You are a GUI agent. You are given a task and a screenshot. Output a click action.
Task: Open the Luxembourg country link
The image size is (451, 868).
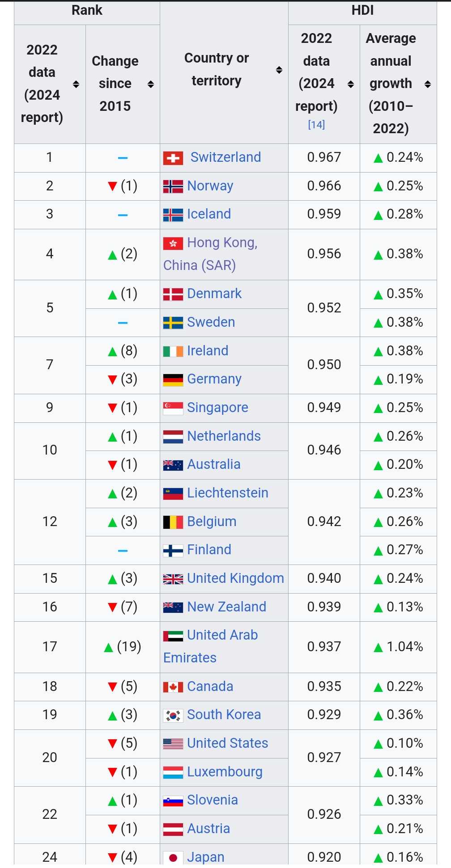click(225, 772)
